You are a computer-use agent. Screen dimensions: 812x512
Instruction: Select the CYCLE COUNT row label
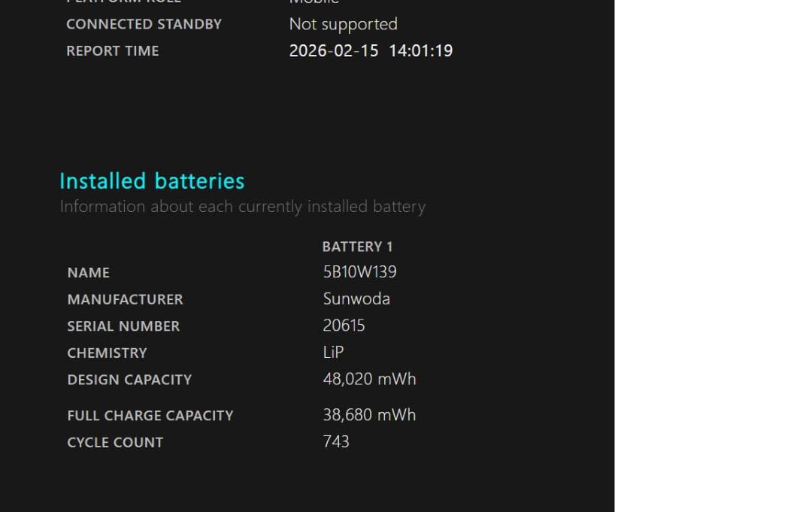pos(115,442)
